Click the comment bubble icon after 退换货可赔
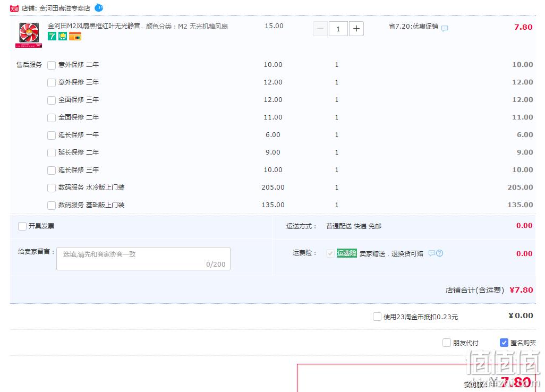Image resolution: width=545 pixels, height=392 pixels. (x=432, y=253)
